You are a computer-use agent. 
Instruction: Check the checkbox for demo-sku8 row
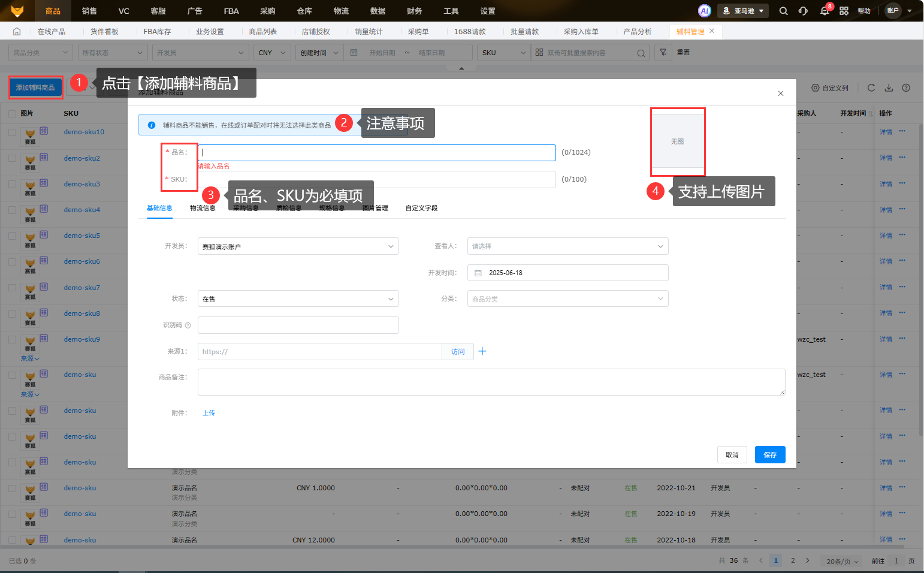pyautogui.click(x=12, y=313)
